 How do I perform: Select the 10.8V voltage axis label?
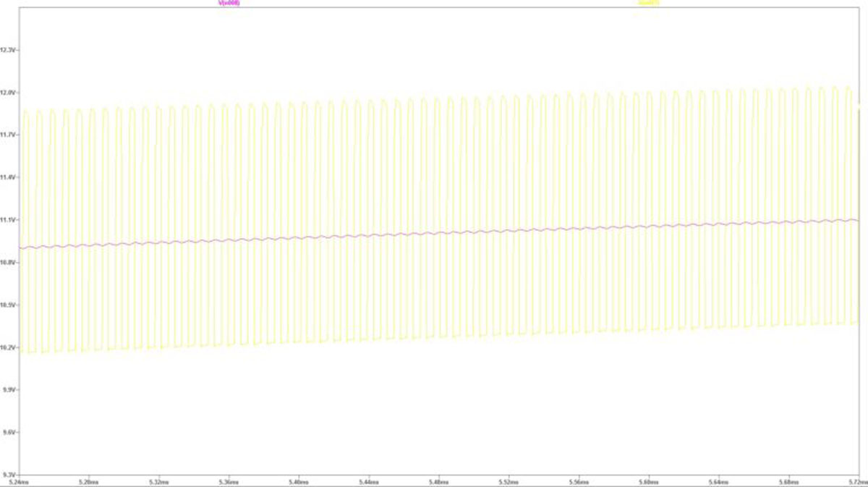(9, 262)
